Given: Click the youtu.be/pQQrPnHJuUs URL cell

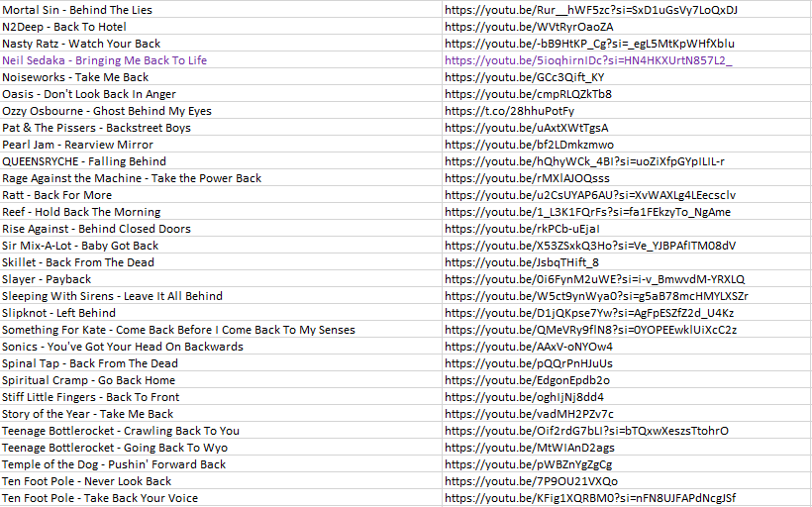Looking at the screenshot, I should tap(627, 363).
